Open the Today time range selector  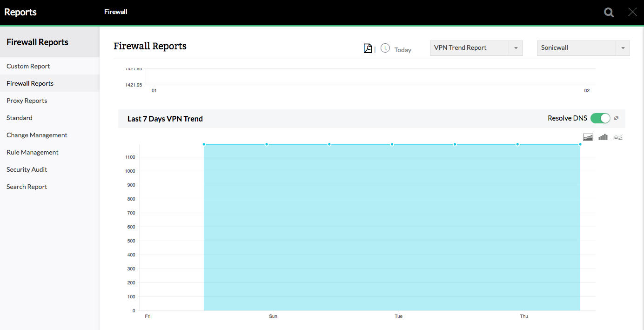402,49
